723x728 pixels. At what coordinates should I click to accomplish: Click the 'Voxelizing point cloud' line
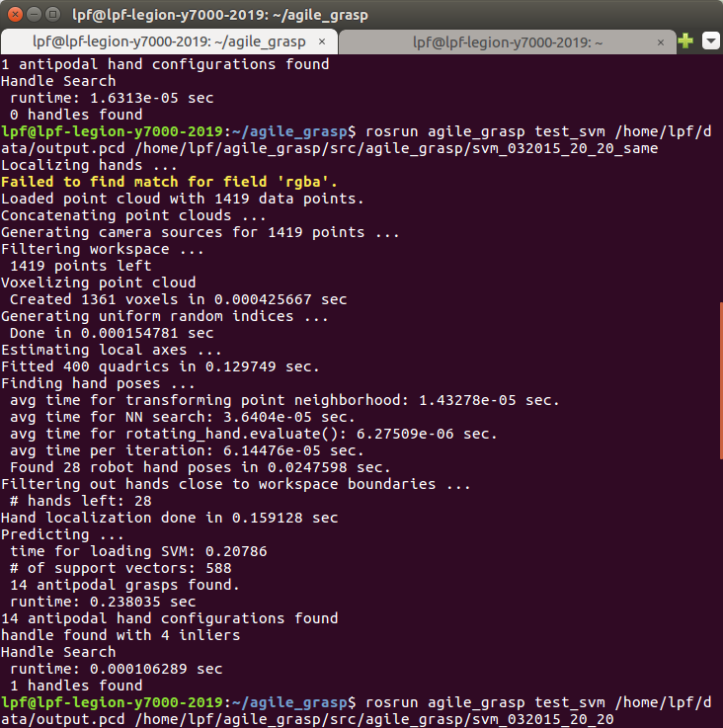[99, 283]
